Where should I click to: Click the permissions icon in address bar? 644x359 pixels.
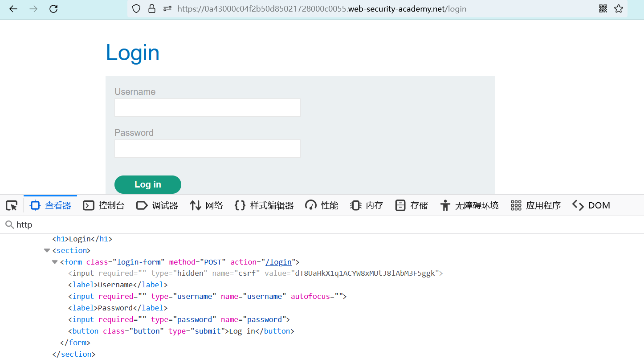click(167, 8)
